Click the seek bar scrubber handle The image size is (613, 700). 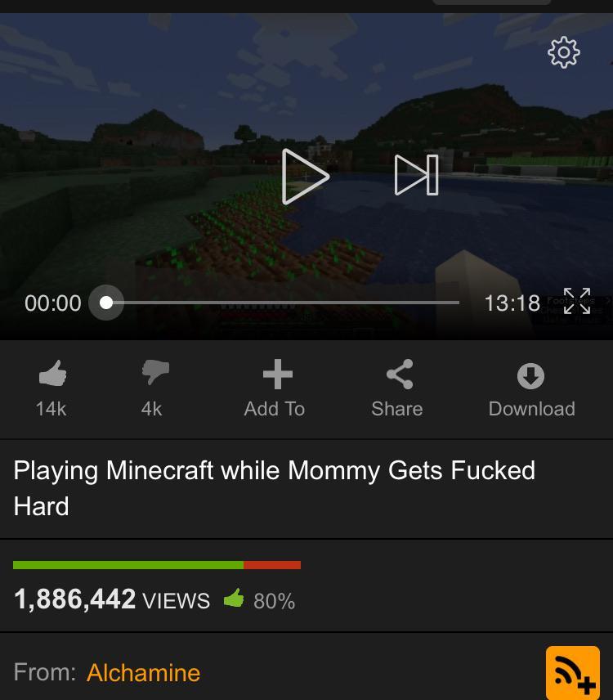click(106, 303)
